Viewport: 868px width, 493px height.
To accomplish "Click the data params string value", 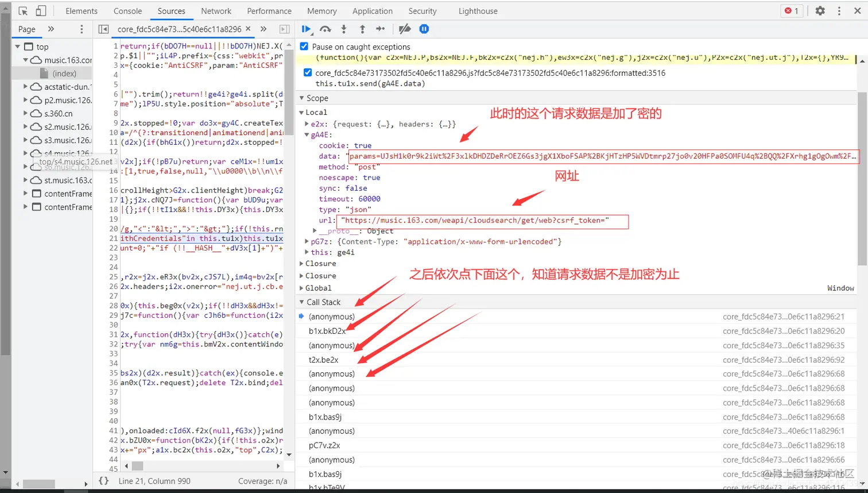I will tap(602, 156).
